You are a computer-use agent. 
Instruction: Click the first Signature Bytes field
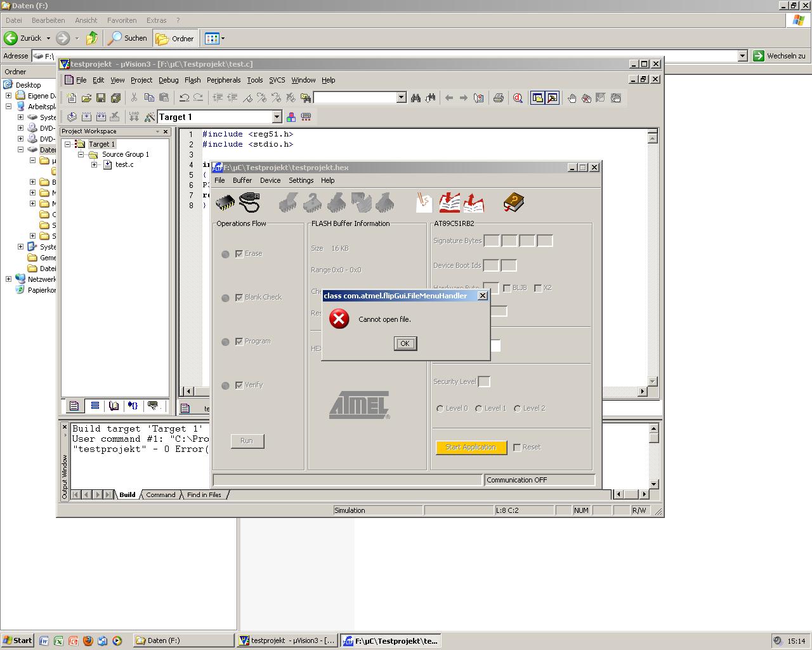492,241
